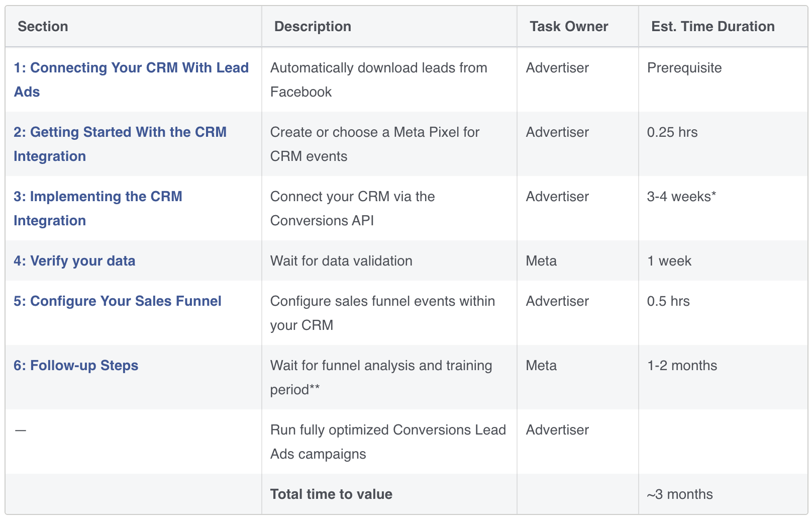Select the Task Owner column header
Viewport: 812px width, 520px height.
coord(569,26)
